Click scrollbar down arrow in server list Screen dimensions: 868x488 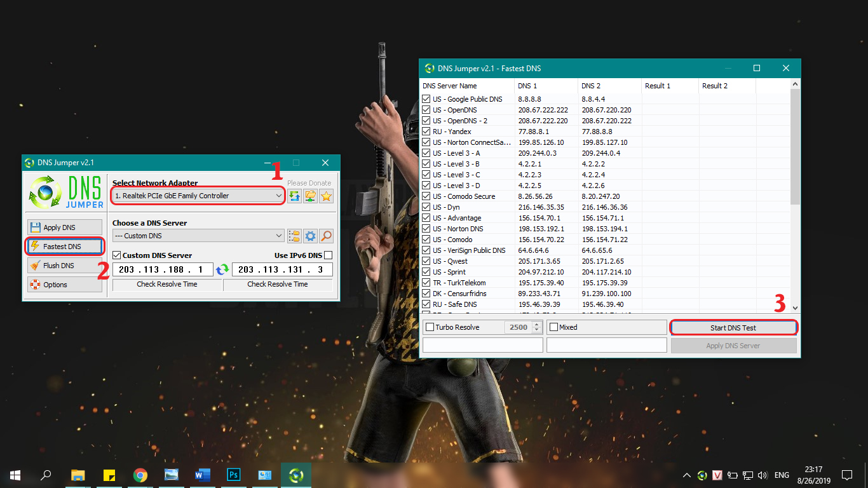pos(795,308)
